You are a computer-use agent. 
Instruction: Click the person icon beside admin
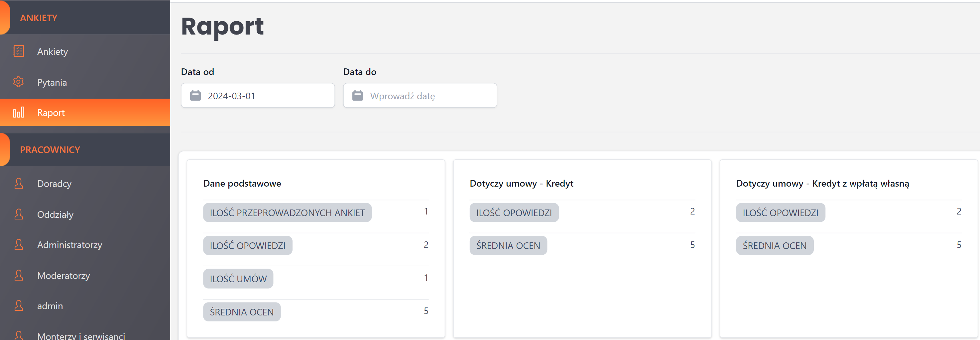pyautogui.click(x=19, y=306)
